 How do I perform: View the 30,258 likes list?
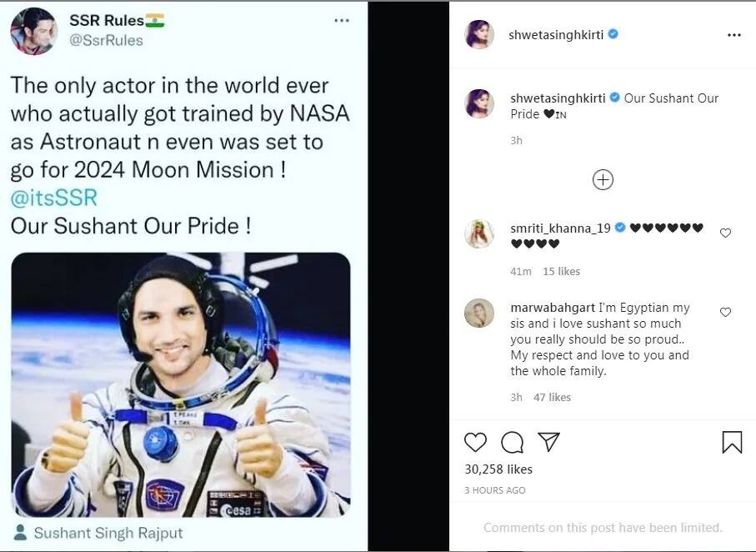(498, 469)
